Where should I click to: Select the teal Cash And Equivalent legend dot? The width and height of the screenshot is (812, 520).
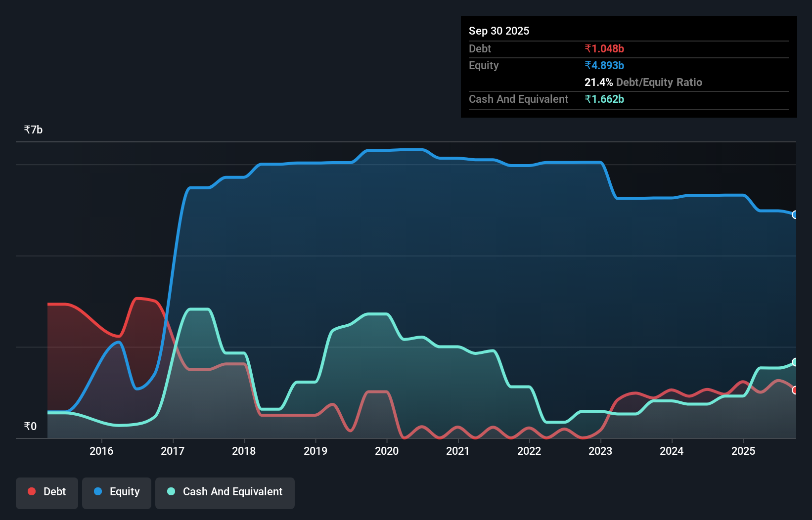pos(170,491)
